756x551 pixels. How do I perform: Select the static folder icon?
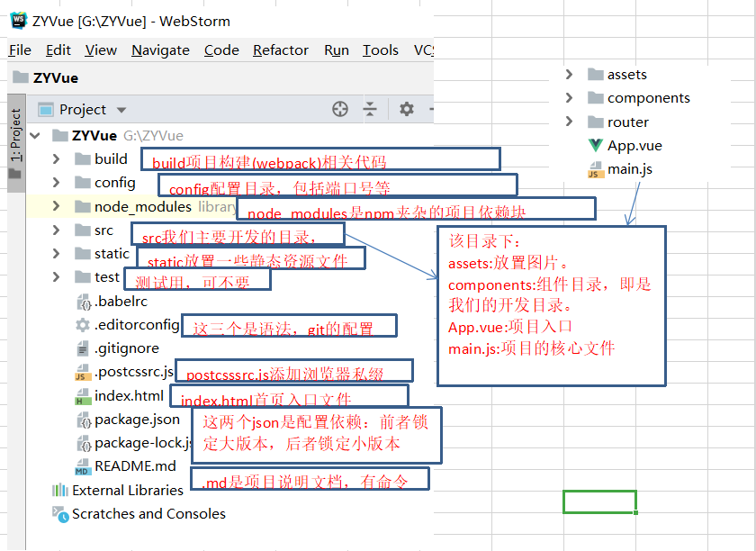(83, 254)
